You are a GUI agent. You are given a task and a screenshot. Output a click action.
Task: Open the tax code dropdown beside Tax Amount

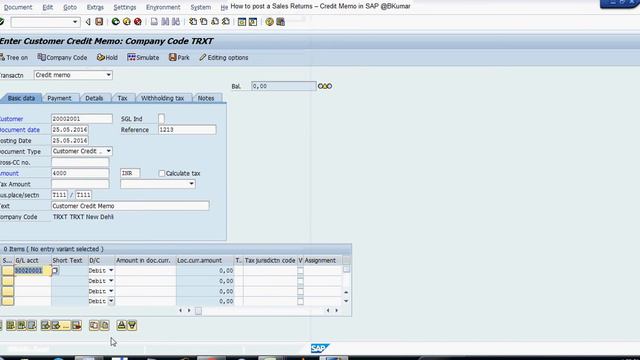[191, 184]
